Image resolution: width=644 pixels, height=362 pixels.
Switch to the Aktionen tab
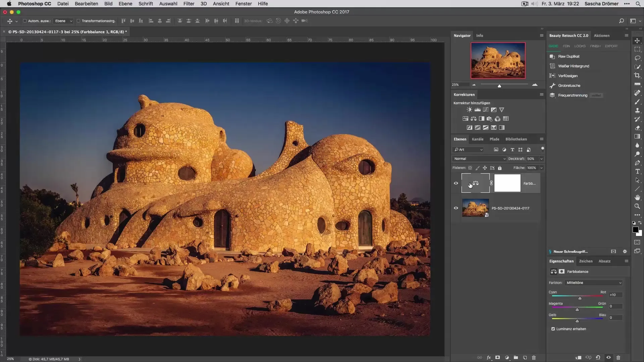tap(601, 36)
